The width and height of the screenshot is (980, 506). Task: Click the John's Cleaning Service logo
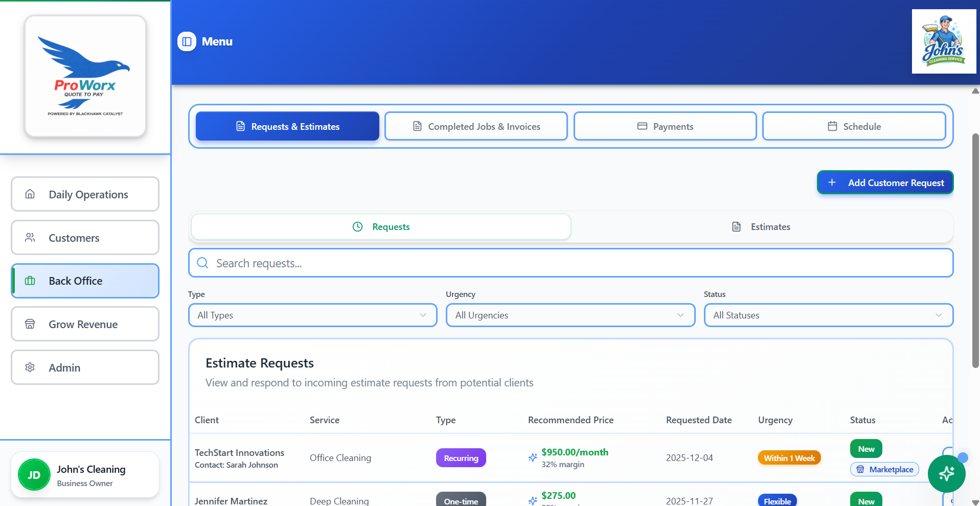(944, 41)
